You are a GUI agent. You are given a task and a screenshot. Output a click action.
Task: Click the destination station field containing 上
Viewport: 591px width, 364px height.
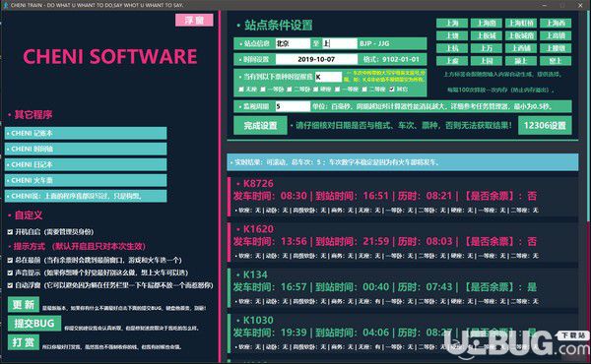point(340,43)
